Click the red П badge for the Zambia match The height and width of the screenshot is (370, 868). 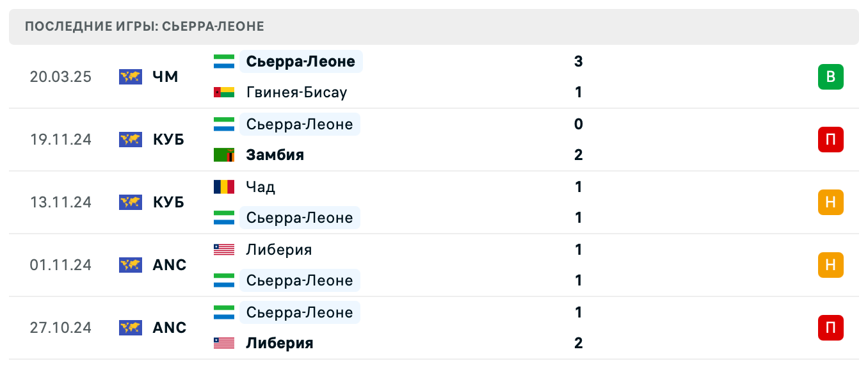(x=831, y=140)
